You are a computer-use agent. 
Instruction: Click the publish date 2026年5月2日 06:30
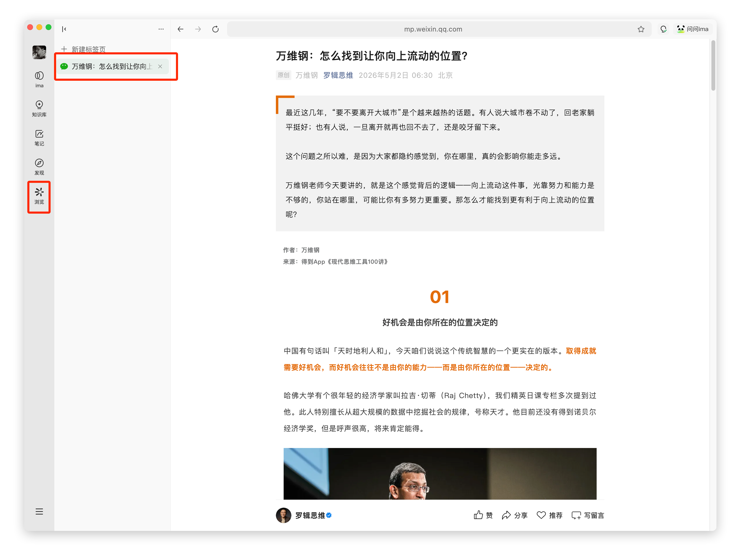(x=395, y=75)
